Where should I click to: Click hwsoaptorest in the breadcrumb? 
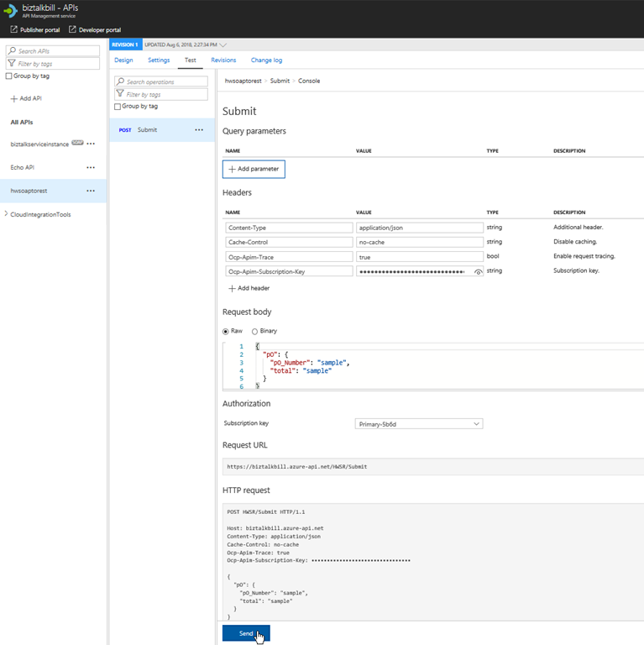coord(243,81)
